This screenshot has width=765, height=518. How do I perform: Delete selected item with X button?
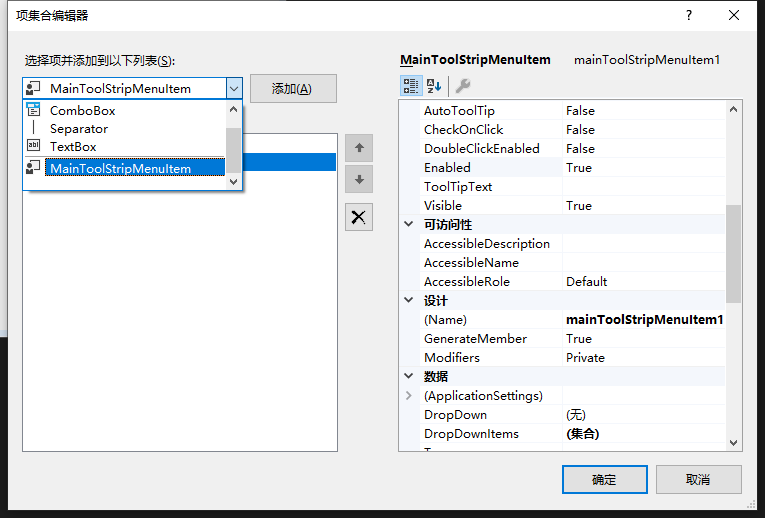click(359, 217)
